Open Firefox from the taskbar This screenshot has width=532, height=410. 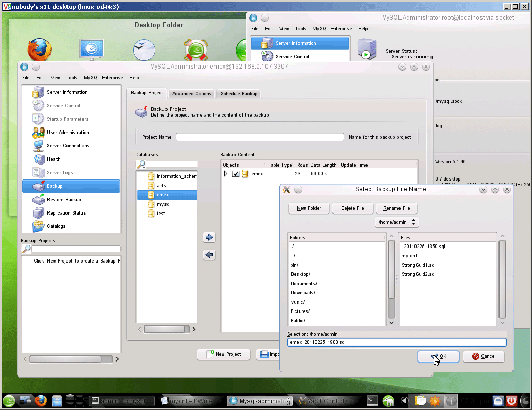40,401
